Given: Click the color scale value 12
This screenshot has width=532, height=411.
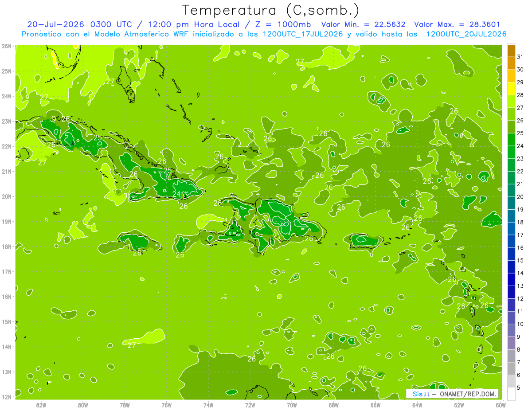Looking at the screenshot, I should tap(520, 298).
